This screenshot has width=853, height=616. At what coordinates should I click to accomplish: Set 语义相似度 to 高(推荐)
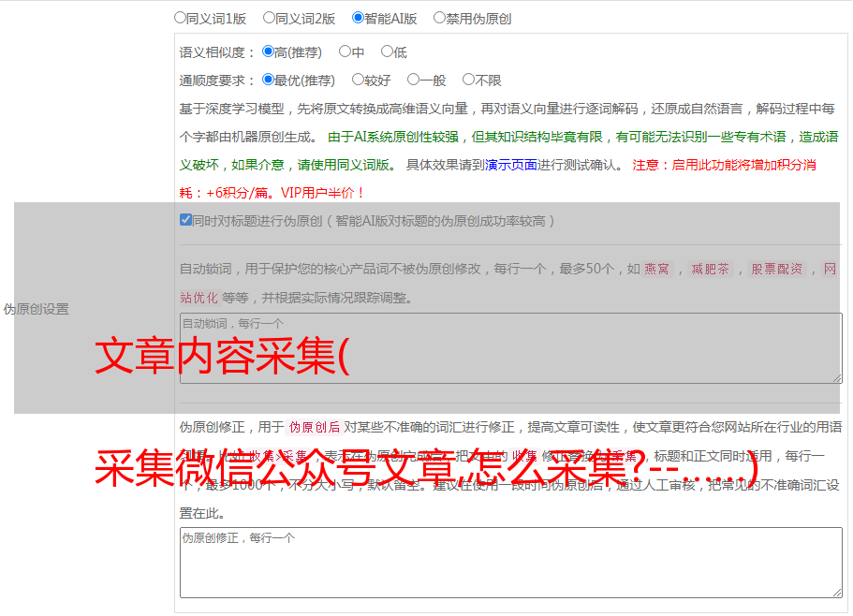268,52
